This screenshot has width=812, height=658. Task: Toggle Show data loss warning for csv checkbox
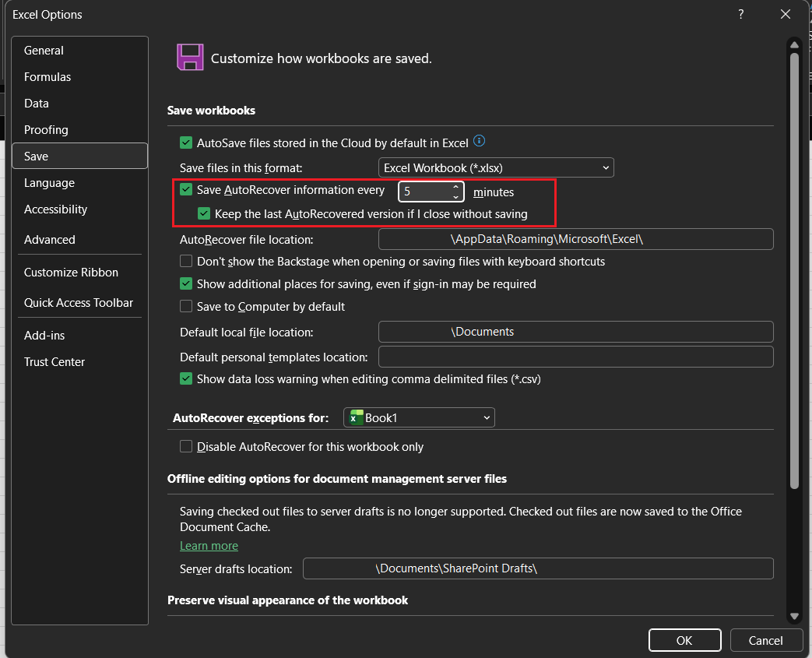[x=186, y=378]
